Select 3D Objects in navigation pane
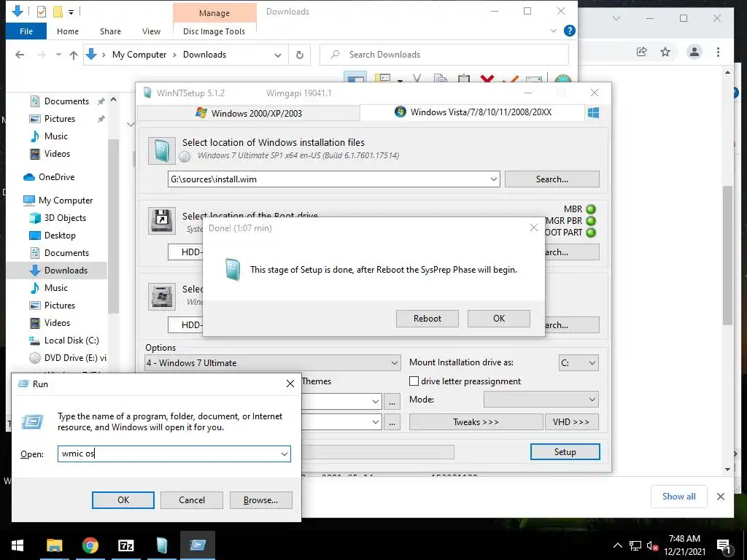This screenshot has height=560, width=747. tap(65, 218)
